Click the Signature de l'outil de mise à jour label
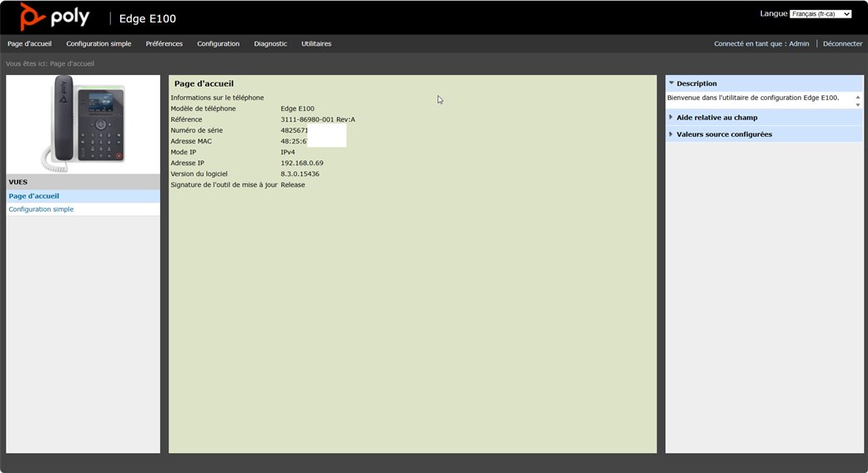This screenshot has width=868, height=473. (224, 184)
